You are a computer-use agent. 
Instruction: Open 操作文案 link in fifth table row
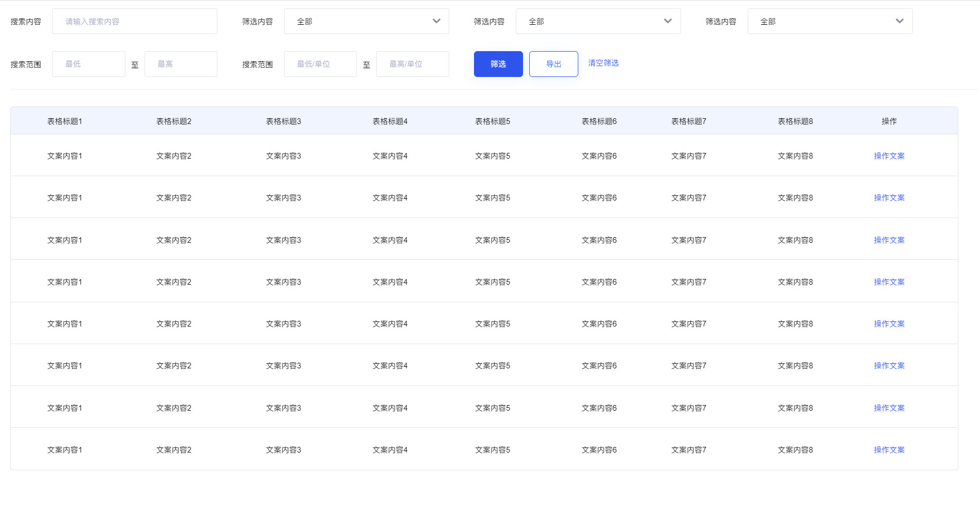pos(889,324)
